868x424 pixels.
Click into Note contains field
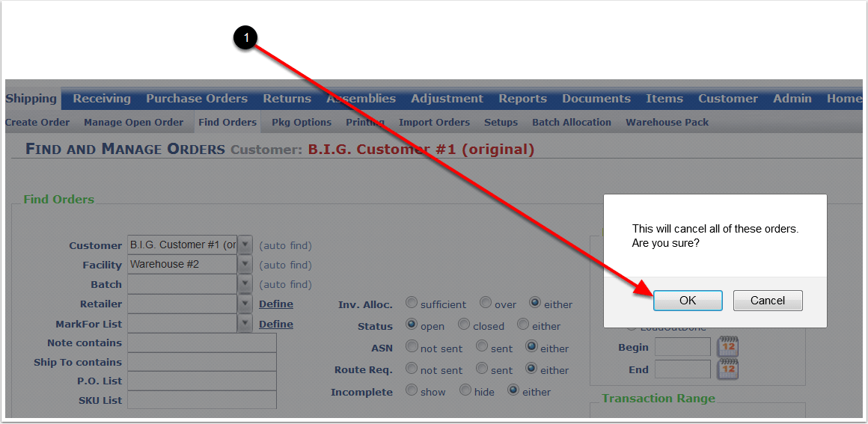pos(202,342)
